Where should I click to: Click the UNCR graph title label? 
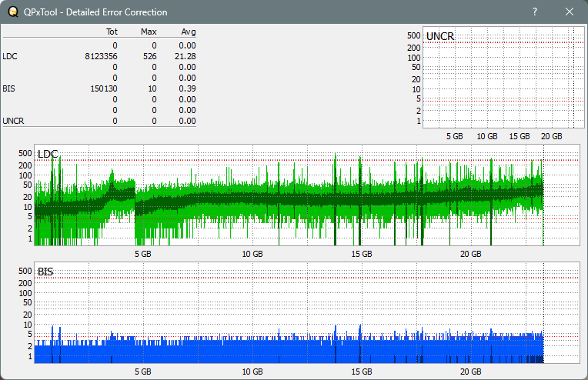[x=439, y=36]
